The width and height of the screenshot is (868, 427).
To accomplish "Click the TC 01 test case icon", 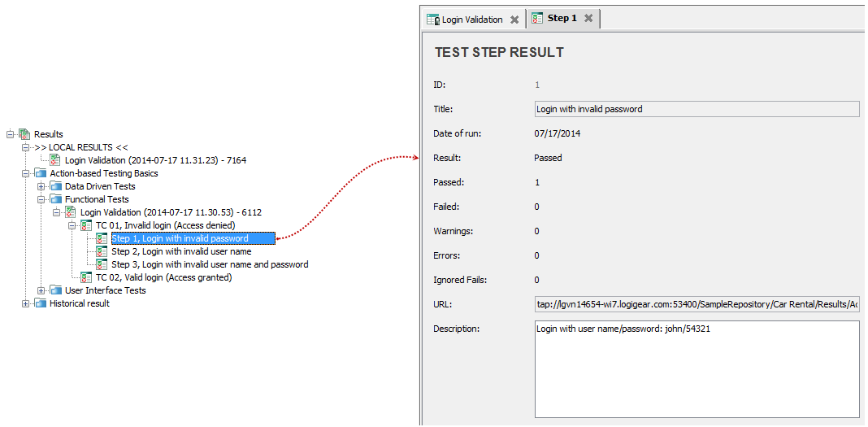I will coord(86,225).
